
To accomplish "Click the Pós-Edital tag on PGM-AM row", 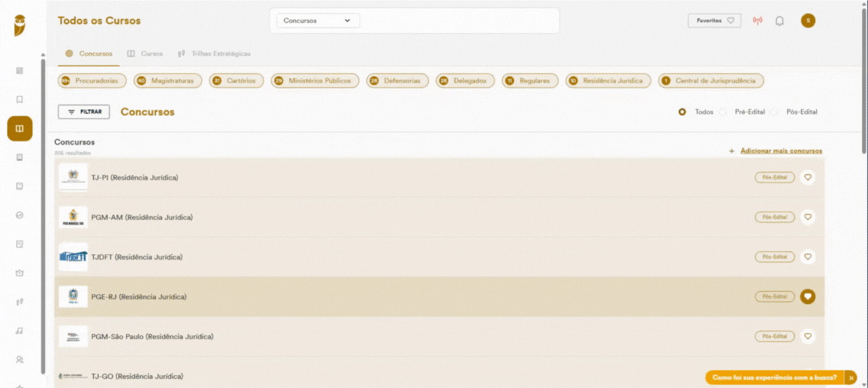I will pos(775,217).
